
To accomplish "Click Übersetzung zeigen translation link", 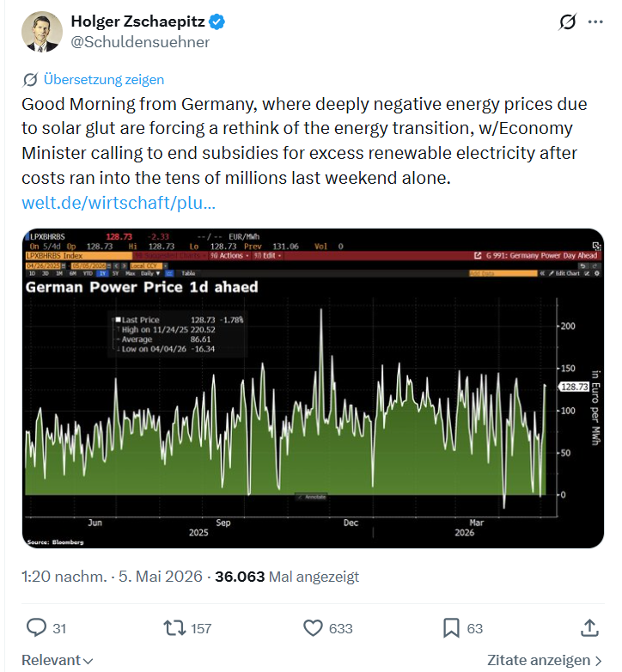I will tap(104, 80).
